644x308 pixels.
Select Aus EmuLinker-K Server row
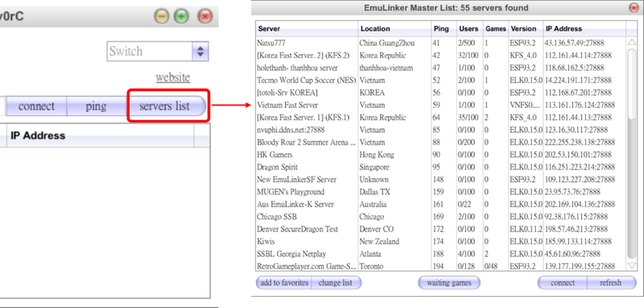pos(440,204)
